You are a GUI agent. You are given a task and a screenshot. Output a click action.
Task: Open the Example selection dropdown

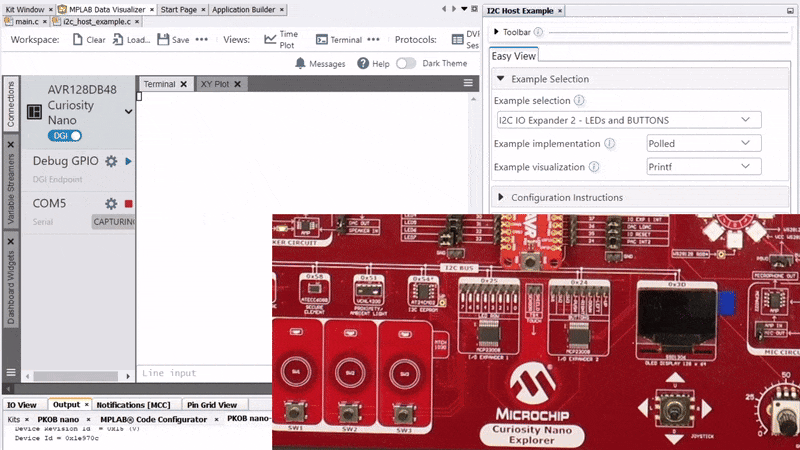[627, 120]
